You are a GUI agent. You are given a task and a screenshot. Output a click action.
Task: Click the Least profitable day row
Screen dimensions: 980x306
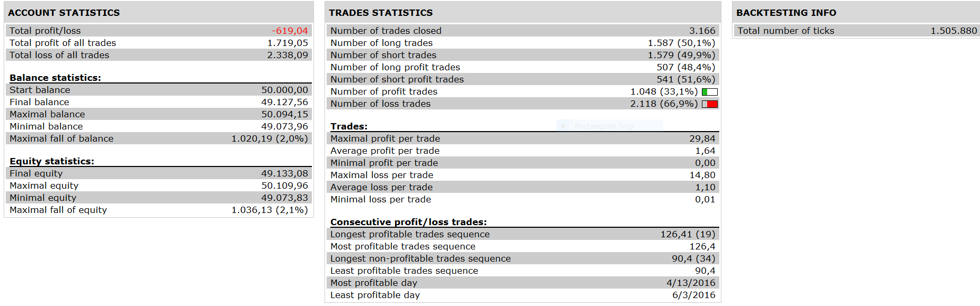tap(523, 295)
